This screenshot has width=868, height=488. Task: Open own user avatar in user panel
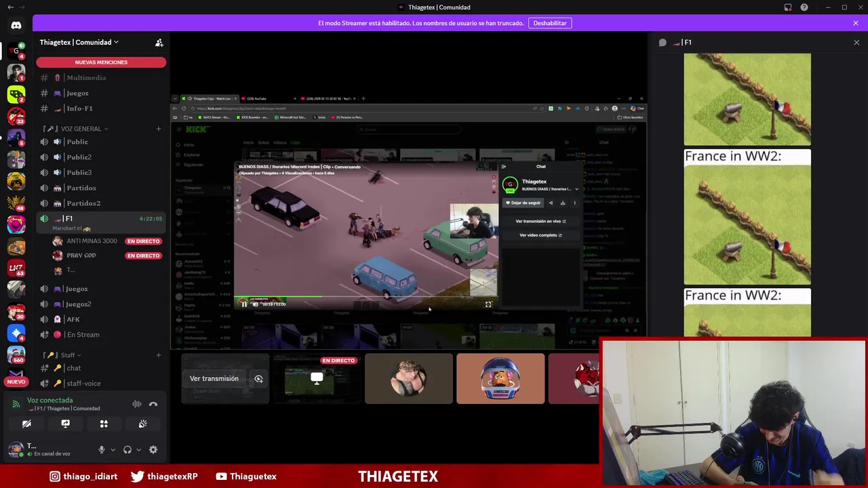pos(16,449)
